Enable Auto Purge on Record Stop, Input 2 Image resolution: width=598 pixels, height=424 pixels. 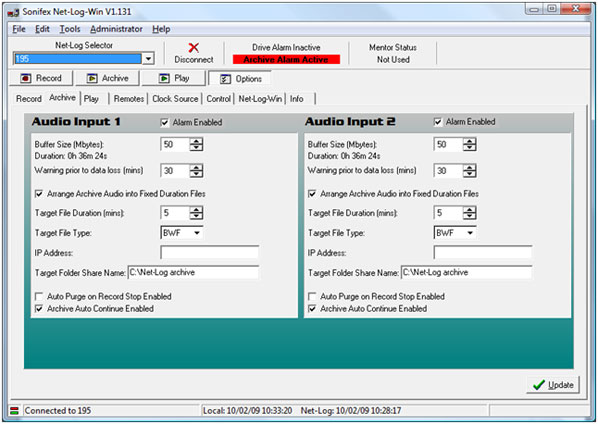(x=312, y=296)
